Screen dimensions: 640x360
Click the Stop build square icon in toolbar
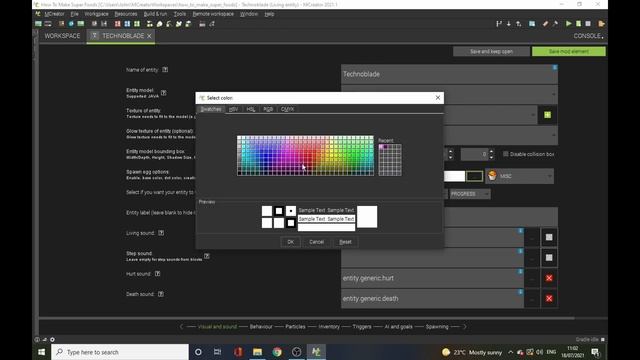(588, 24)
